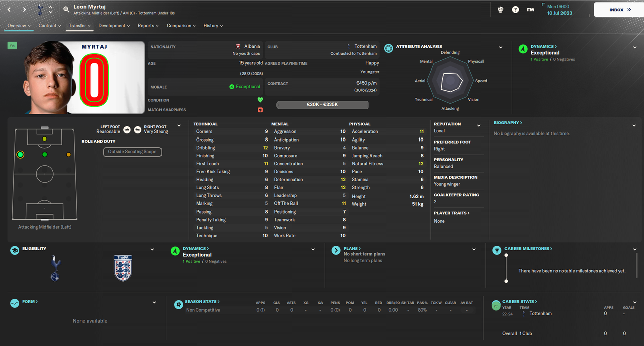Open the FM menu icon

tap(530, 9)
